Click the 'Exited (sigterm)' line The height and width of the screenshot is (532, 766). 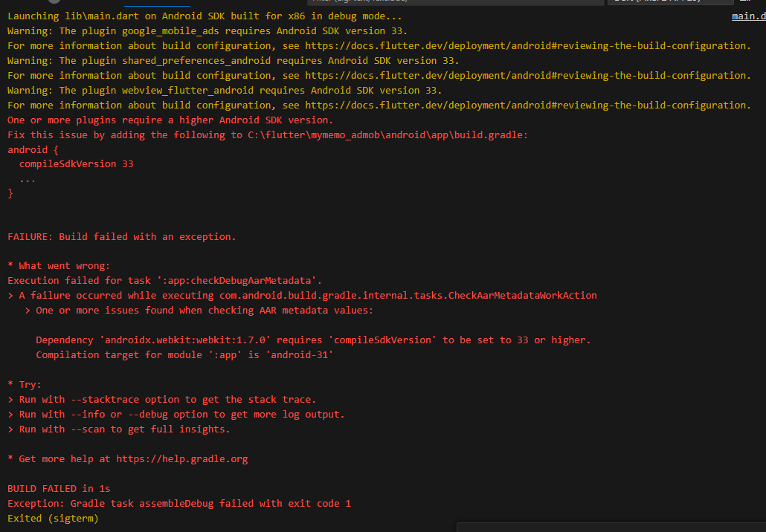point(53,519)
